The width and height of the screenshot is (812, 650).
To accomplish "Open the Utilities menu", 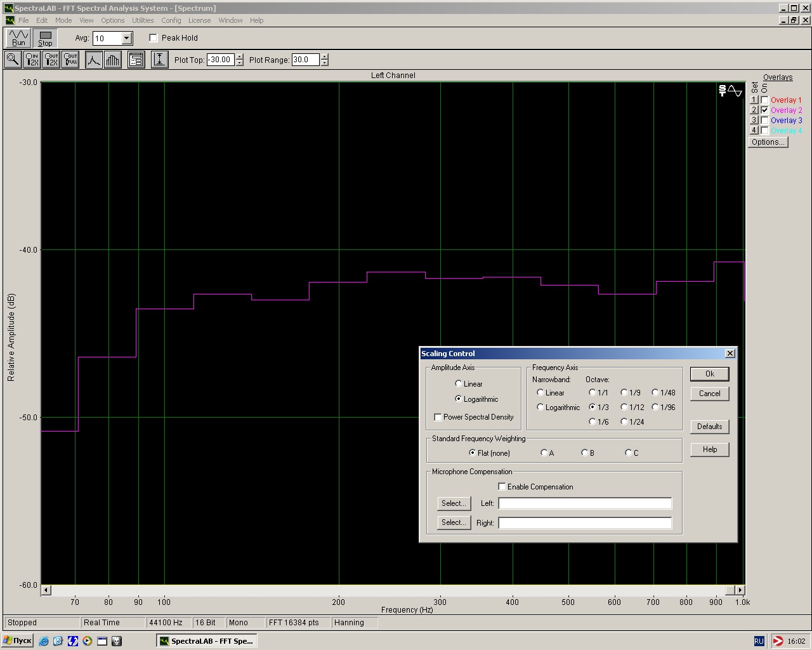I will click(143, 20).
